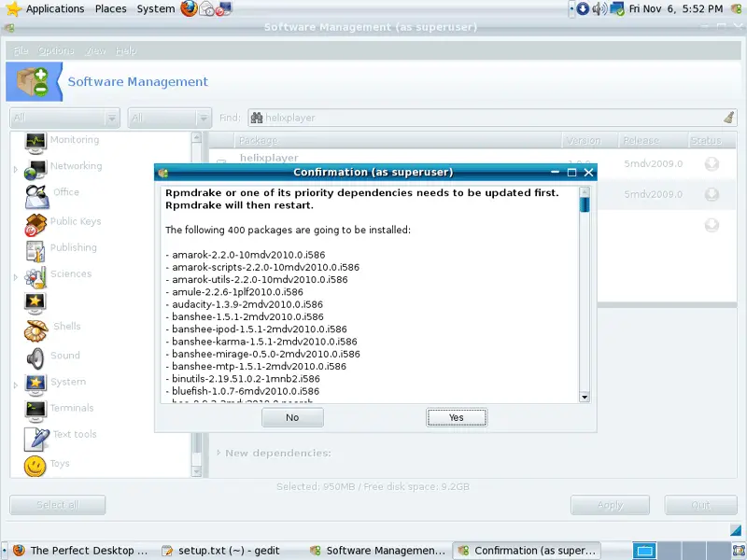Open the first All filter dropdown
This screenshot has height=560, width=747.
pos(64,118)
